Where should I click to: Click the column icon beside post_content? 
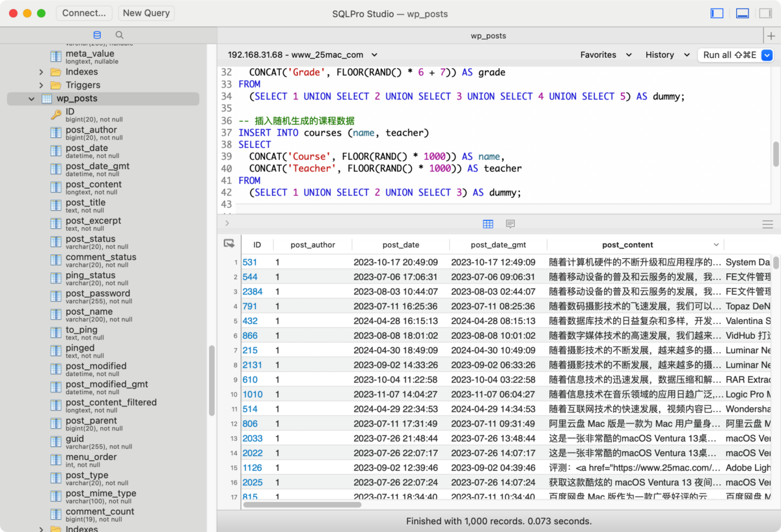[56, 187]
